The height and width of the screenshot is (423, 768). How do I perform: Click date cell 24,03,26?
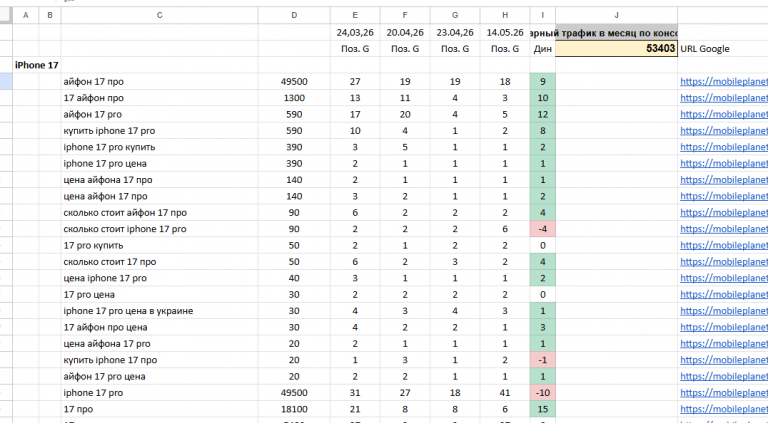pos(355,32)
